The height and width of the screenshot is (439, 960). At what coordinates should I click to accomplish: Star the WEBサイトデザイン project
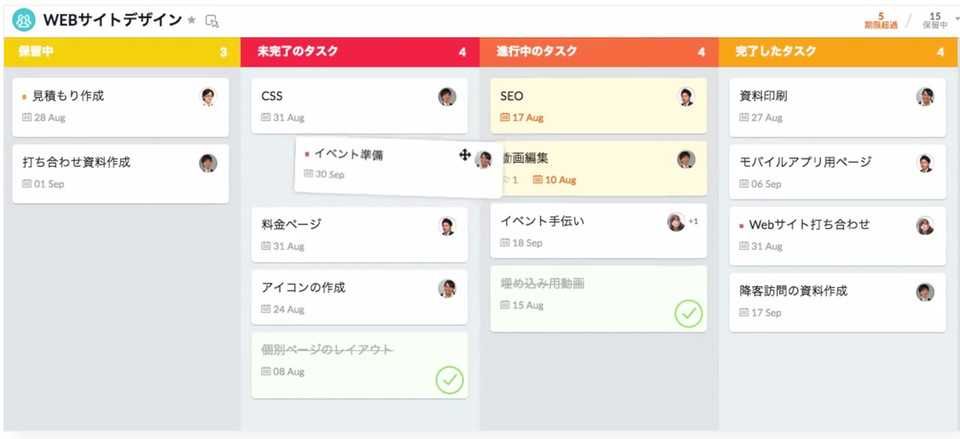coord(192,20)
